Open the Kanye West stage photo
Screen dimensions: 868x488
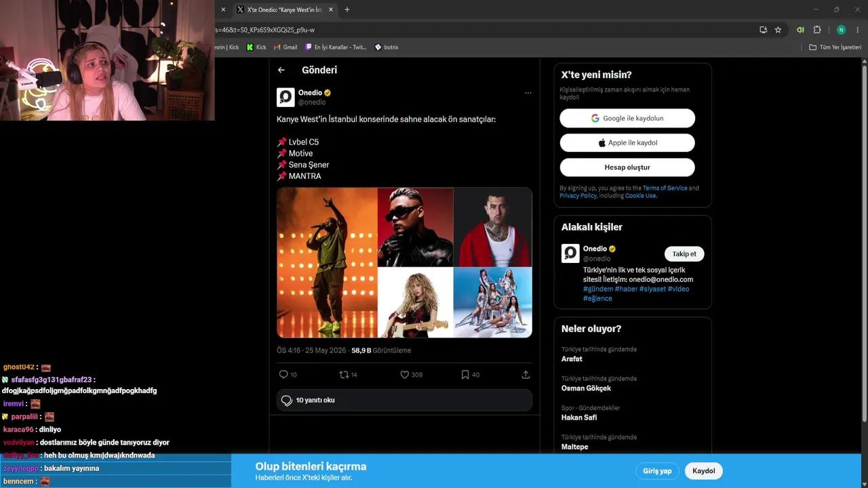(x=327, y=262)
